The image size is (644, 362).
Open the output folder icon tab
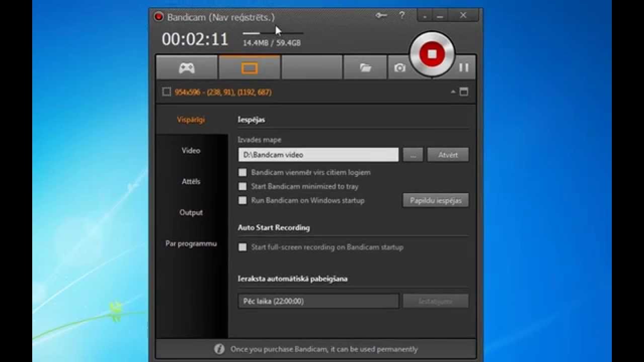click(365, 68)
